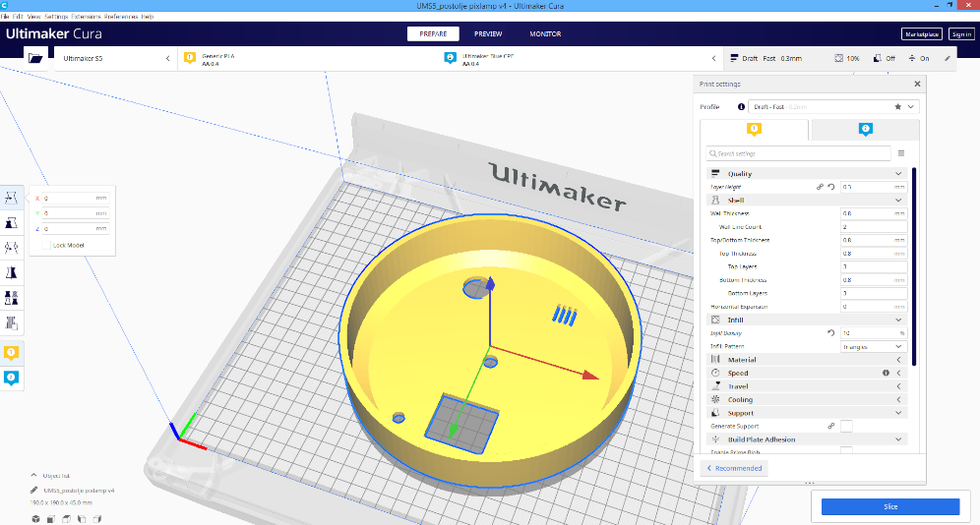Select the Scale tool
This screenshot has height=525, width=980.
click(x=11, y=223)
